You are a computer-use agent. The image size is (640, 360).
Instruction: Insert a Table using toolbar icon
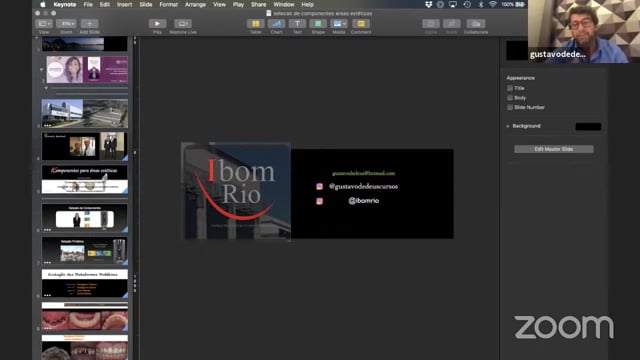click(x=256, y=24)
